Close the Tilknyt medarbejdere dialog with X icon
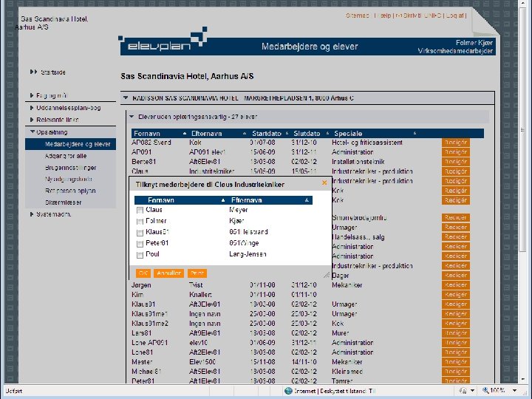 pos(324,183)
